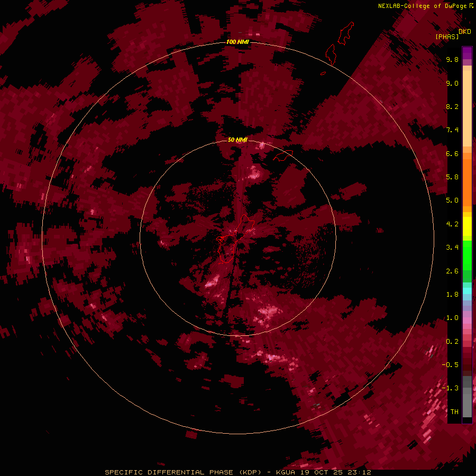Click the 23:12 timestamp
Image resolution: width=476 pixels, height=476 pixels.
pos(359,472)
